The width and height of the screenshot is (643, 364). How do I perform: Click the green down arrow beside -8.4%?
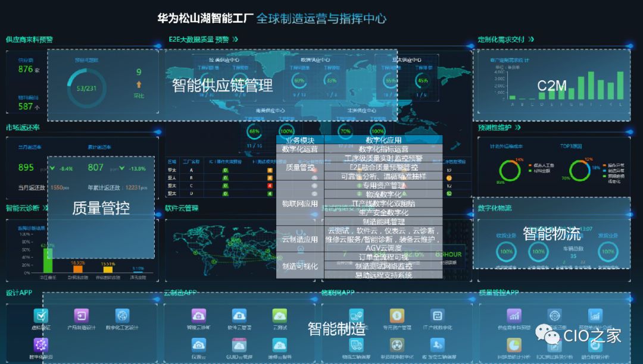click(x=52, y=168)
